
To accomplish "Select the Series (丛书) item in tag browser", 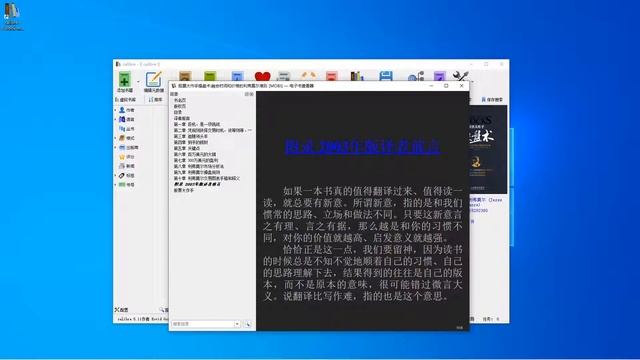I will 127,129.
